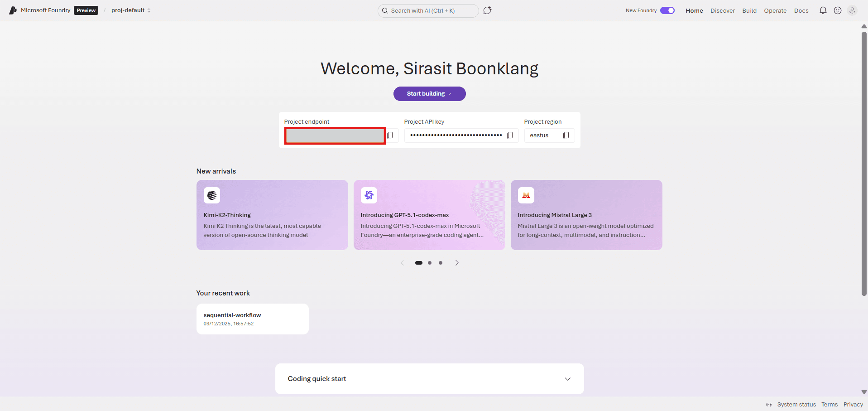Click the vertical page scrollbar
The image size is (868, 411).
click(864, 164)
